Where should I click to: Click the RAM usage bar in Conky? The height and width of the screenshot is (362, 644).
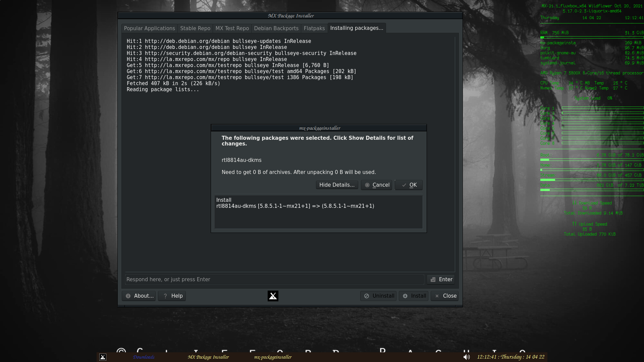(x=592, y=37)
